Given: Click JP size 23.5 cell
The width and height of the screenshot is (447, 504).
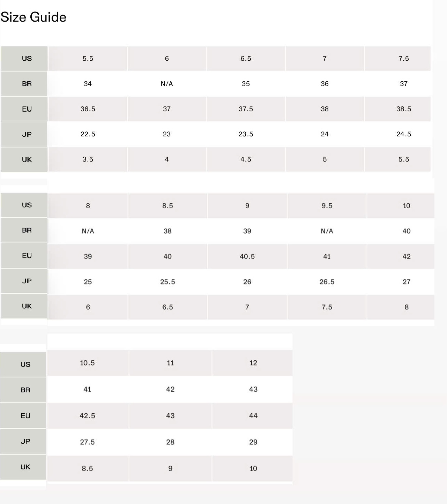Looking at the screenshot, I should 246,134.
